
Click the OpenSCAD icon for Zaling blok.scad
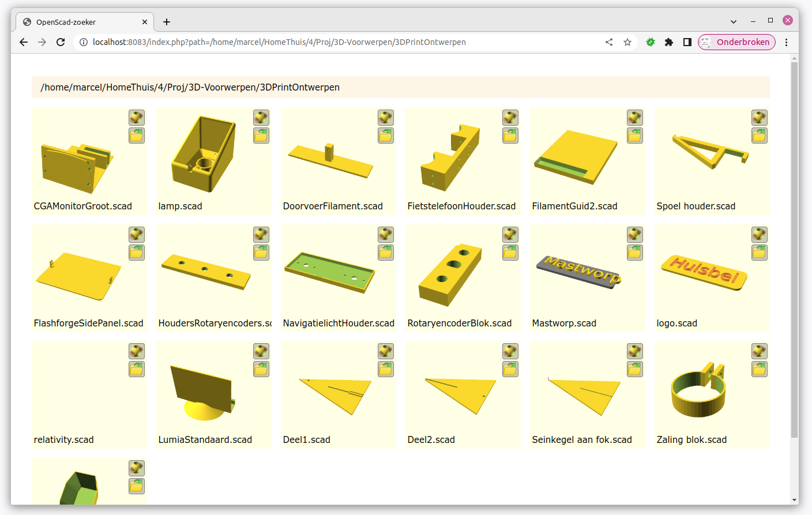760,351
